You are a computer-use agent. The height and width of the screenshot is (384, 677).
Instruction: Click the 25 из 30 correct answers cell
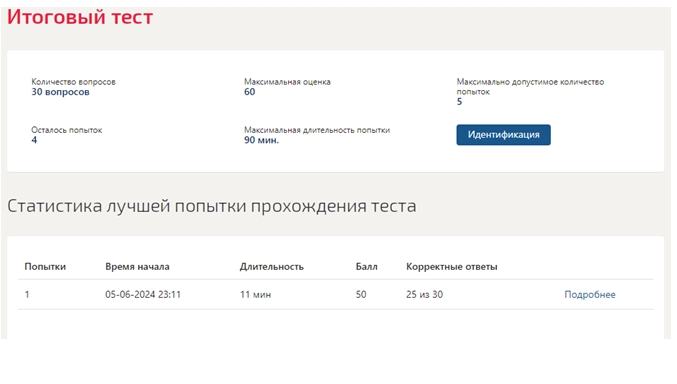pos(424,295)
